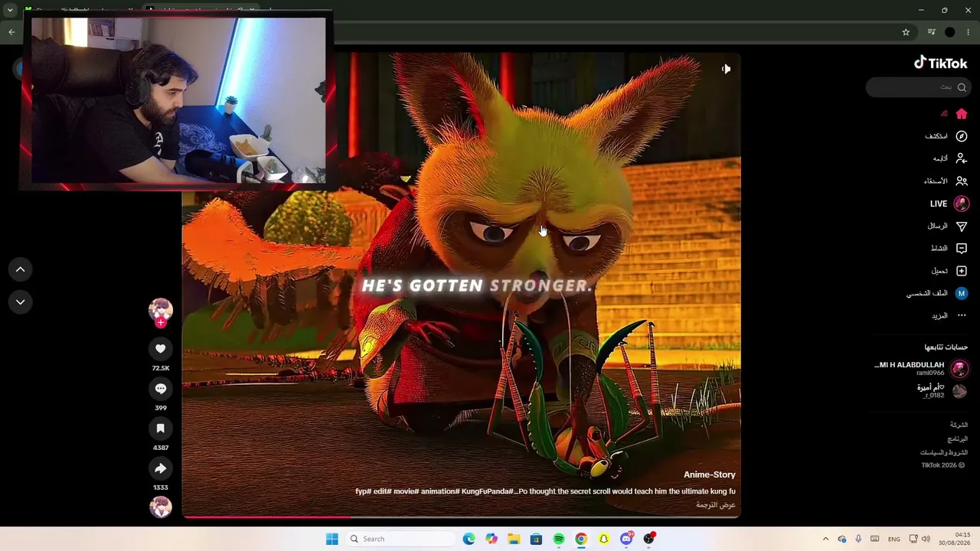Open the Chrome profile avatar
This screenshot has width=980, height=551.
(950, 32)
